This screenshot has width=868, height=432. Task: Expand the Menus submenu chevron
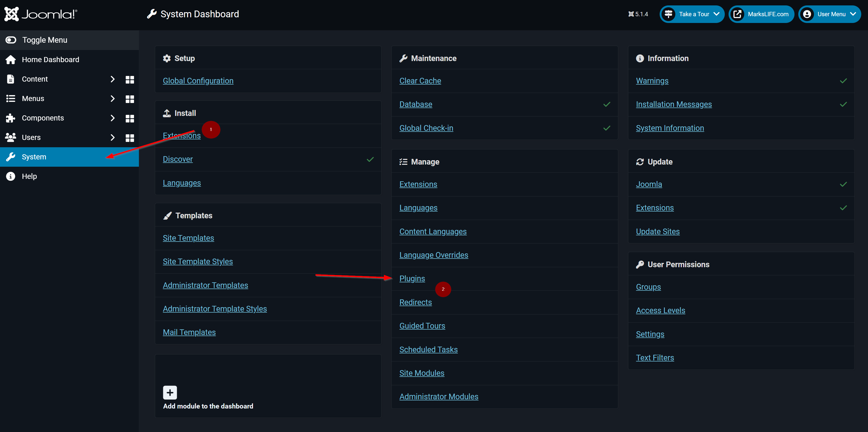coord(112,99)
